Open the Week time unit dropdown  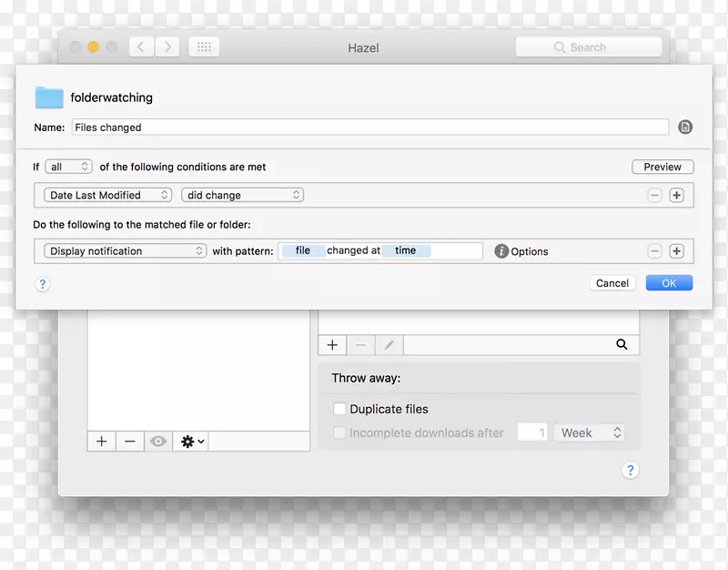pyautogui.click(x=590, y=433)
